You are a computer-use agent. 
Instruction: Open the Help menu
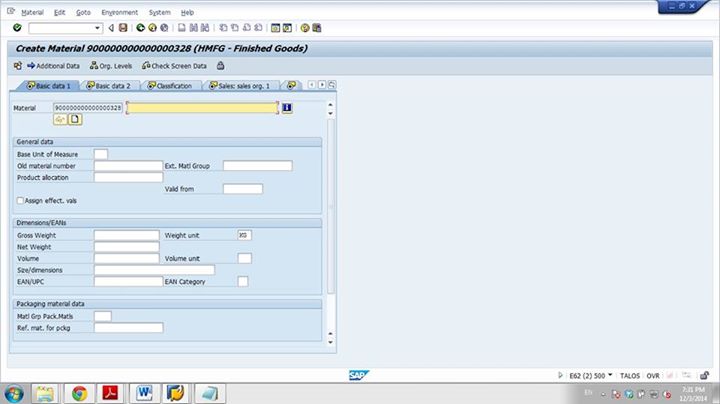click(187, 12)
